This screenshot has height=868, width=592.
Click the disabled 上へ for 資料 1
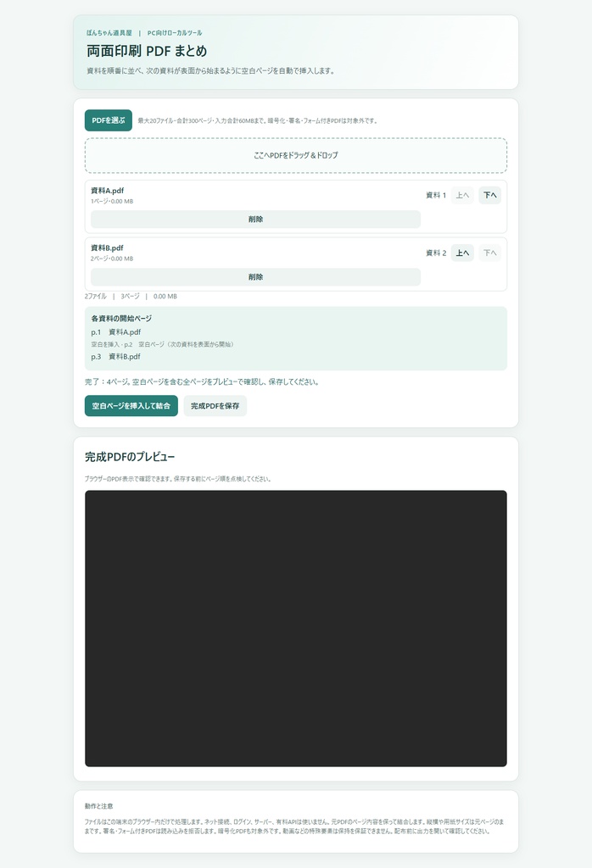click(x=462, y=195)
